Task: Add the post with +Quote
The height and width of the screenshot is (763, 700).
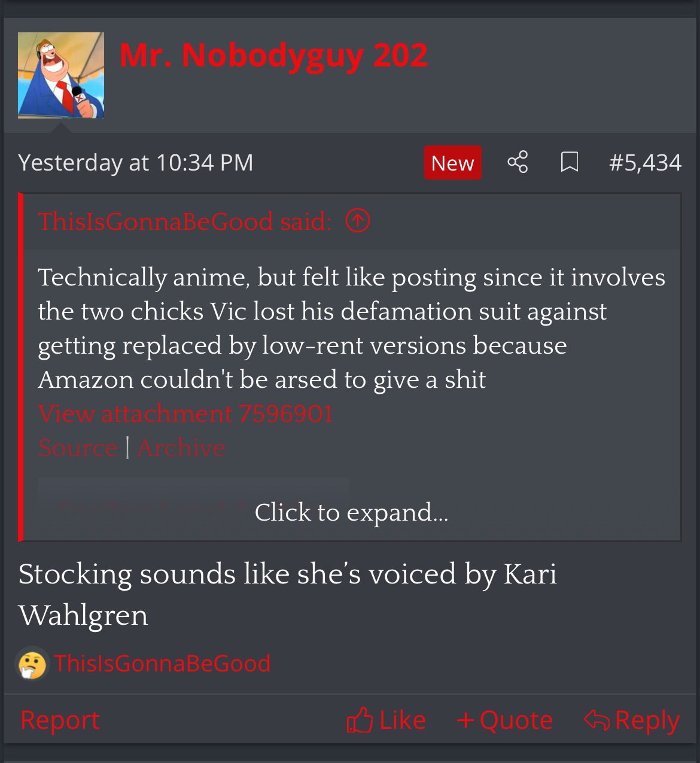Action: [504, 720]
